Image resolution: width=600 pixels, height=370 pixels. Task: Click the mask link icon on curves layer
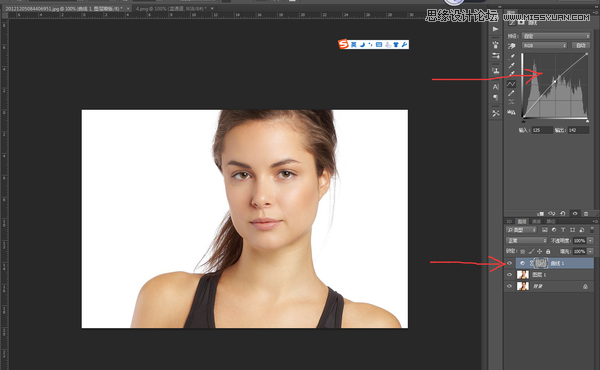point(532,263)
